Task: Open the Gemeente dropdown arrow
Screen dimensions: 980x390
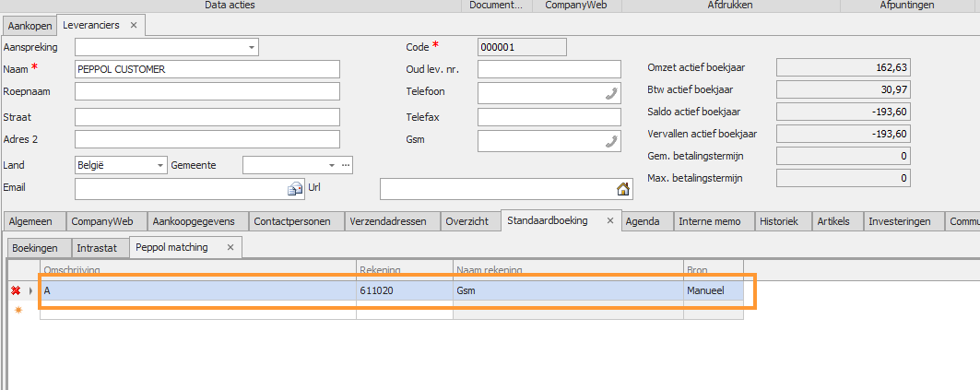Action: (x=332, y=165)
